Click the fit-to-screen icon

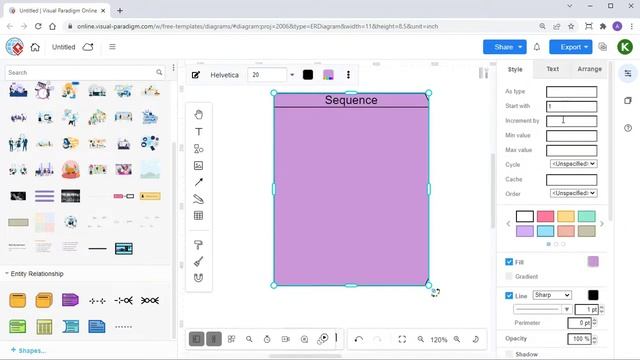402,339
